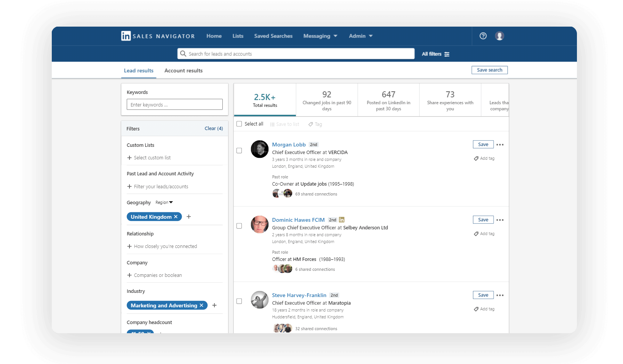The height and width of the screenshot is (364, 623).
Task: Select Morgan Lobb's lead checkbox
Action: 239,151
